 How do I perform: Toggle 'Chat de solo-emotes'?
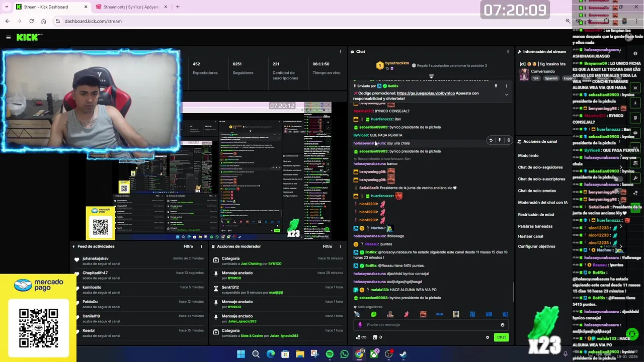pos(537,191)
